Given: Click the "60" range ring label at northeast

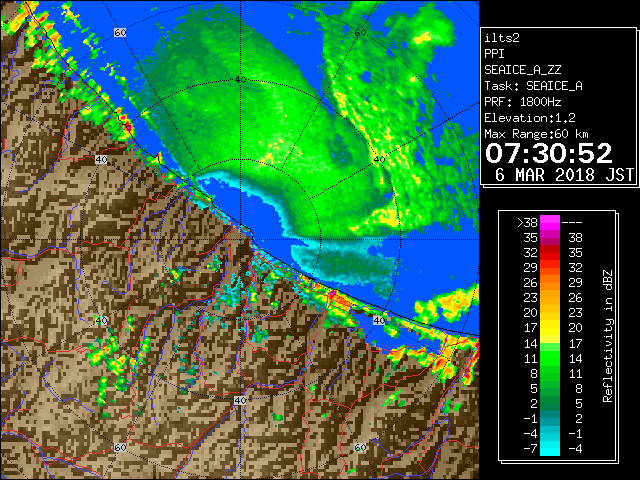Looking at the screenshot, I should pyautogui.click(x=360, y=33).
